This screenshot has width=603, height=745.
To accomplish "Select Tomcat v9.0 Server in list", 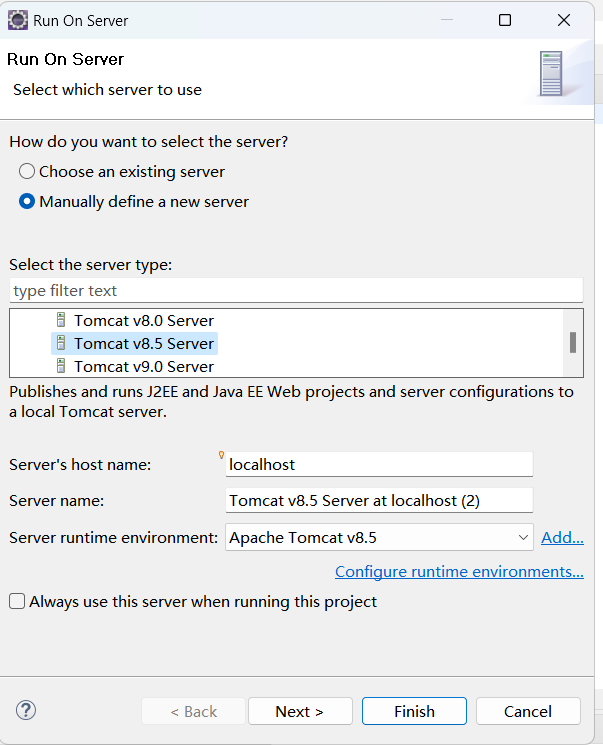I will [144, 366].
